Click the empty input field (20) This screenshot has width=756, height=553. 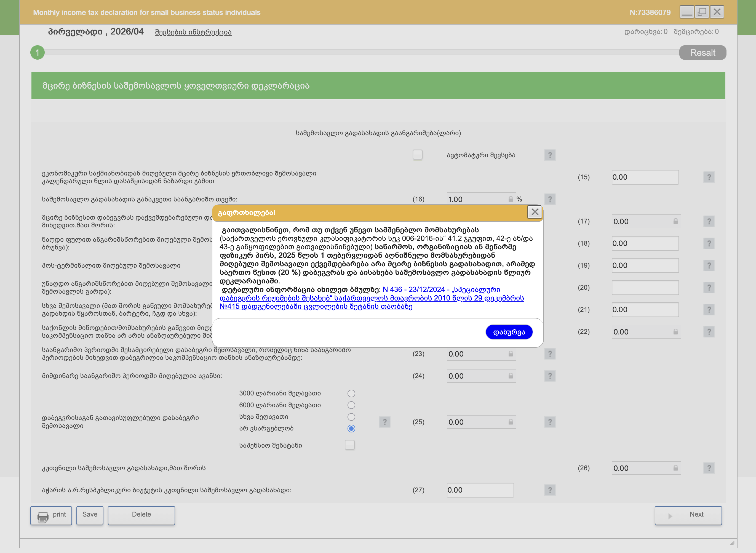pos(645,288)
